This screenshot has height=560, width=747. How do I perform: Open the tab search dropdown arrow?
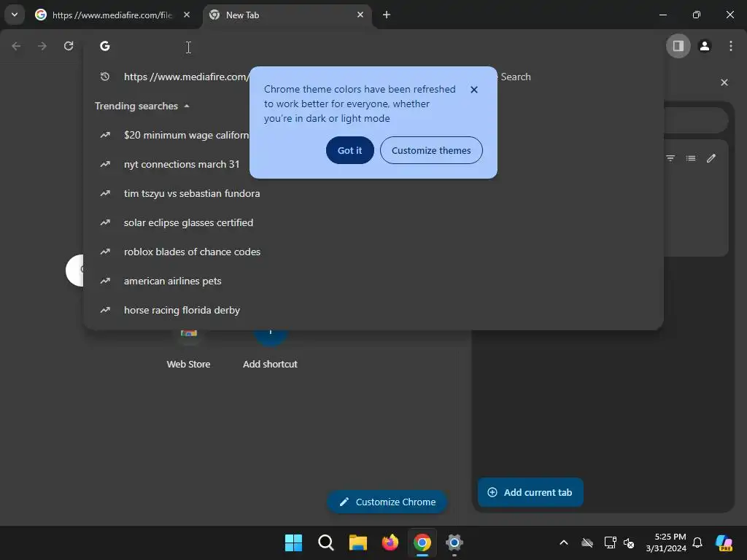(15, 15)
